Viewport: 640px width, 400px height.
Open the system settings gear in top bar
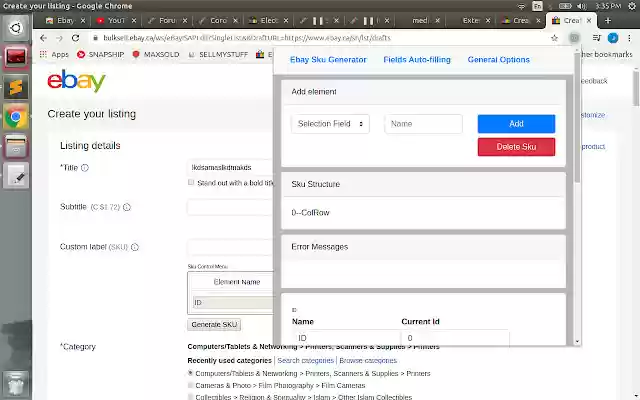[631, 6]
